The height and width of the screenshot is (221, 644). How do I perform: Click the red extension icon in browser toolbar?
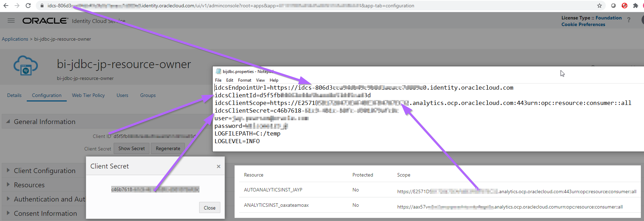(625, 6)
